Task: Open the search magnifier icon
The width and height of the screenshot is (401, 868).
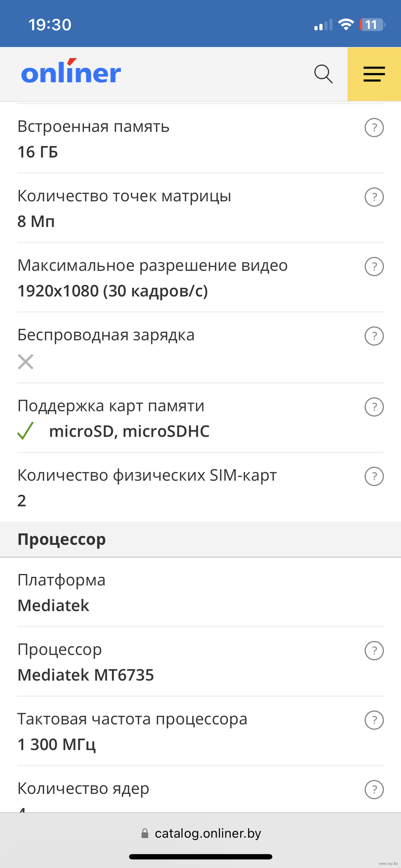Action: coord(323,74)
